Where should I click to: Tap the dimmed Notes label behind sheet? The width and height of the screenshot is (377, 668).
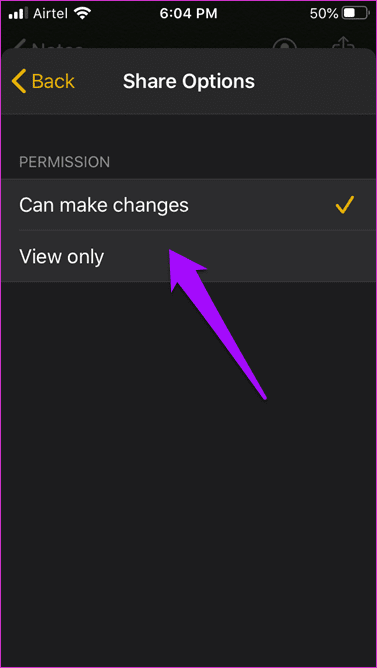56,46
